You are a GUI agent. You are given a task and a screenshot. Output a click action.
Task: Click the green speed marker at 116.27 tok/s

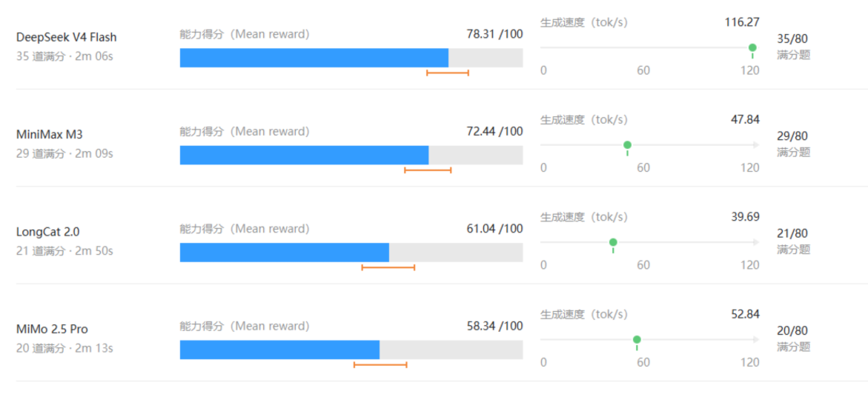click(752, 47)
